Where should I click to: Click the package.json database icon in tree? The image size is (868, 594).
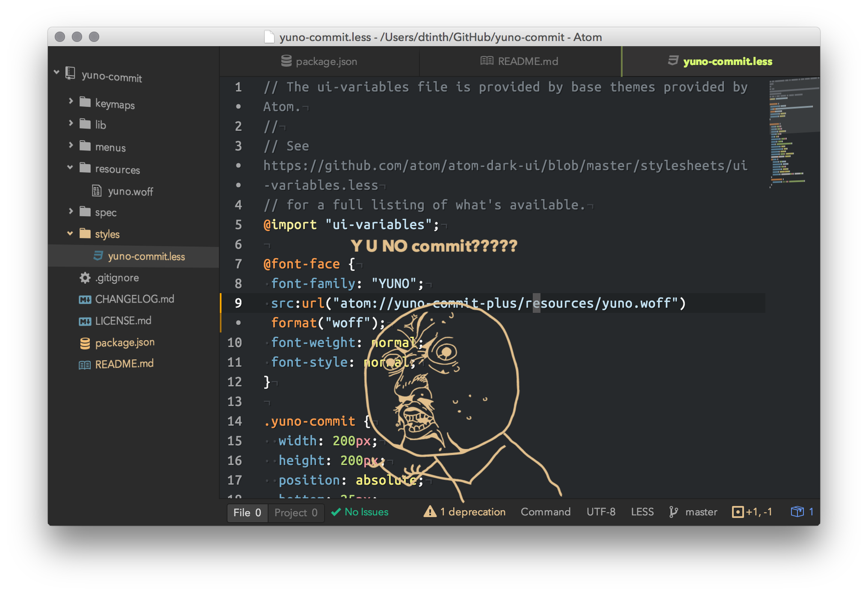pyautogui.click(x=85, y=343)
